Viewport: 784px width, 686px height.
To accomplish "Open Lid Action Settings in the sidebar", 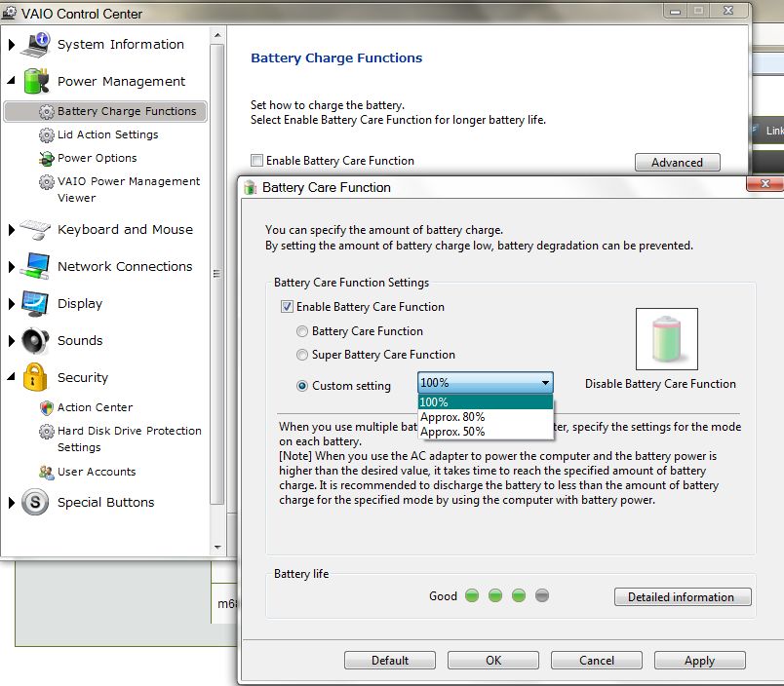I will coord(107,134).
